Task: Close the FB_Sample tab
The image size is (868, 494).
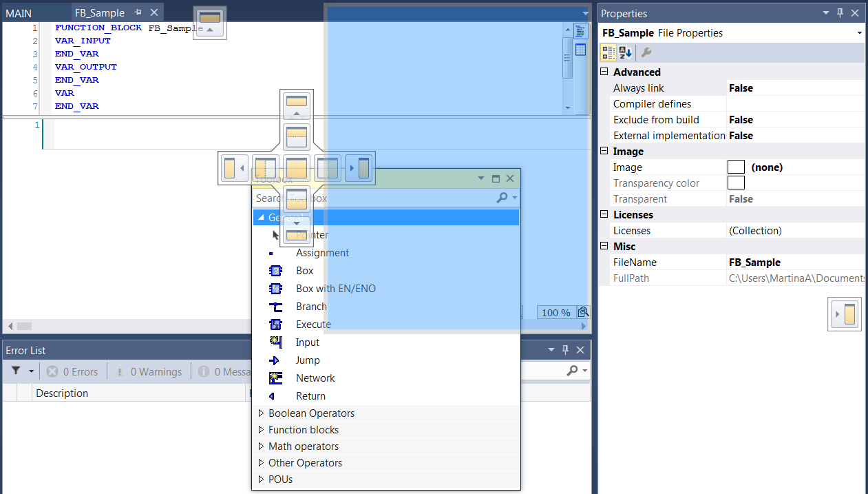Action: 154,12
